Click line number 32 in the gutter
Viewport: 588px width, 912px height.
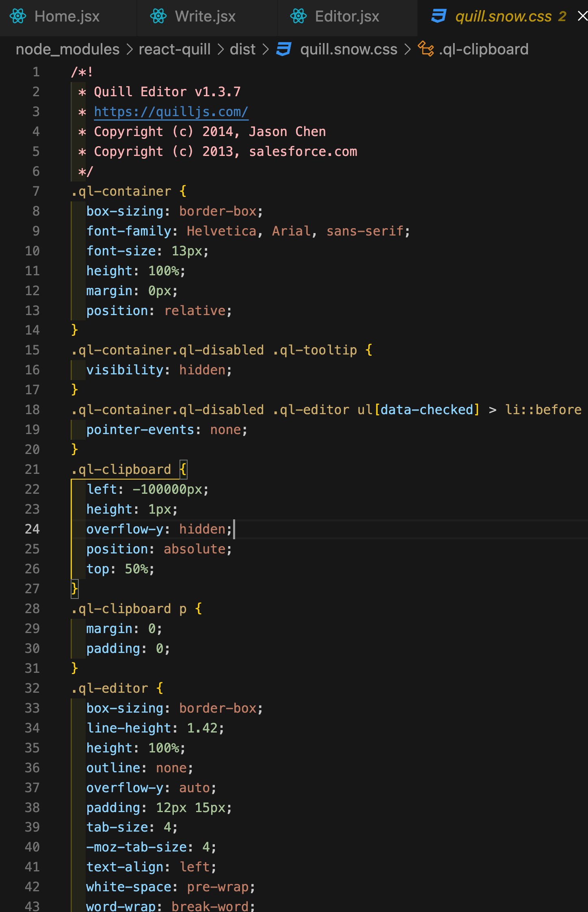click(x=32, y=688)
